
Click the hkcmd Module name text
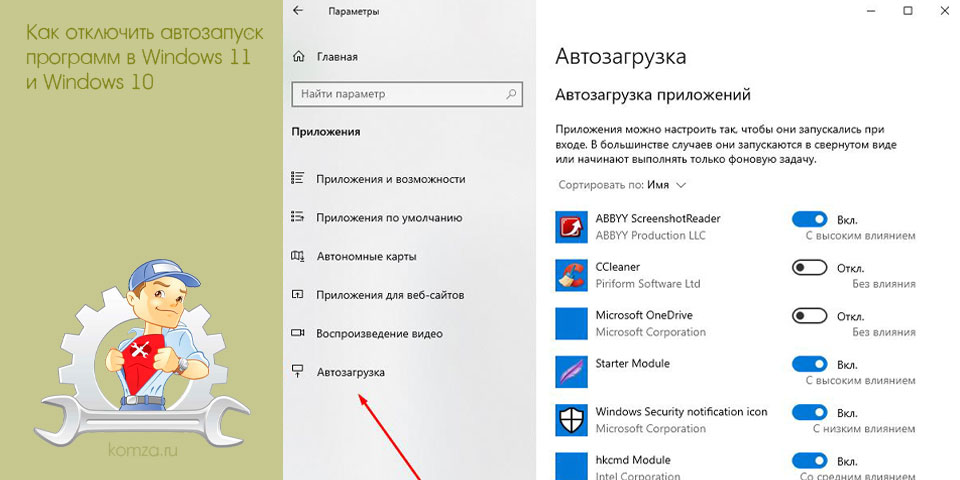[x=633, y=460]
